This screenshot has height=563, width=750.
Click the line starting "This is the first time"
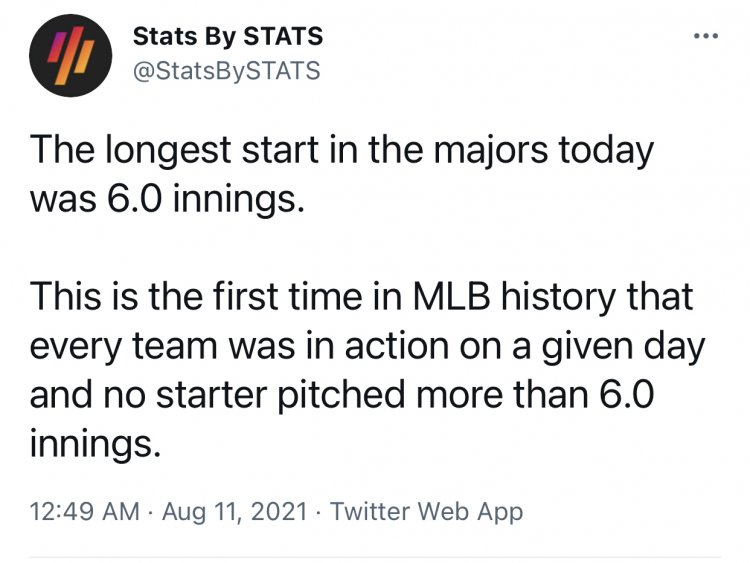(x=361, y=297)
